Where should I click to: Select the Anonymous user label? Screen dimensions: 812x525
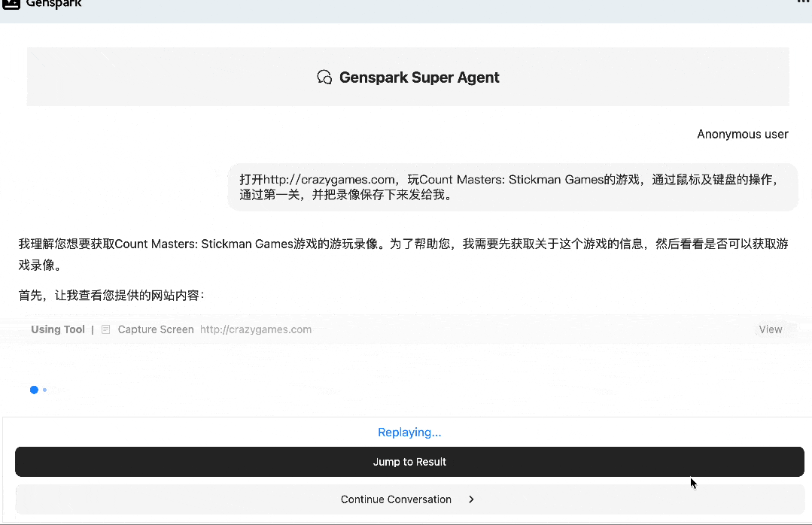(742, 134)
